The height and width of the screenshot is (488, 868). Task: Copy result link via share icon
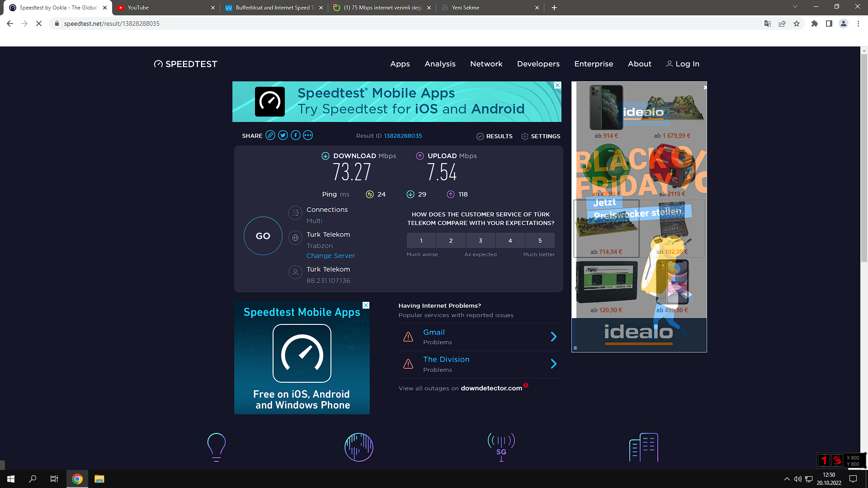point(270,136)
